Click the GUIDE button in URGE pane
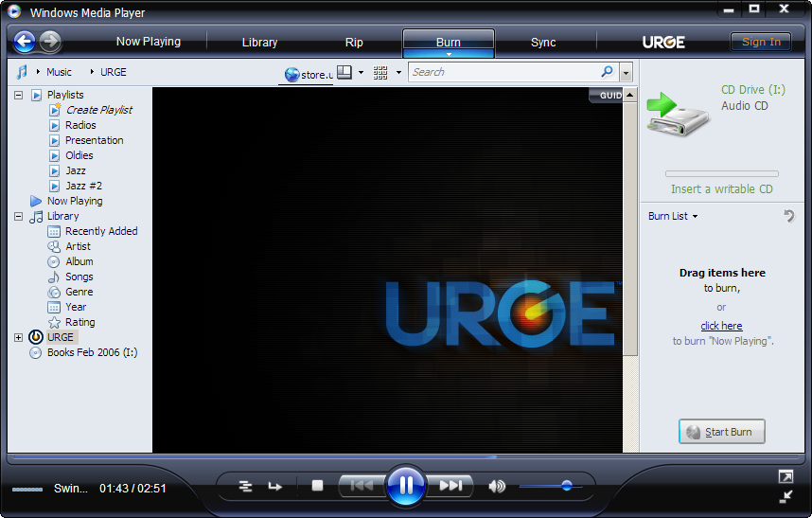812x518 pixels. point(606,95)
